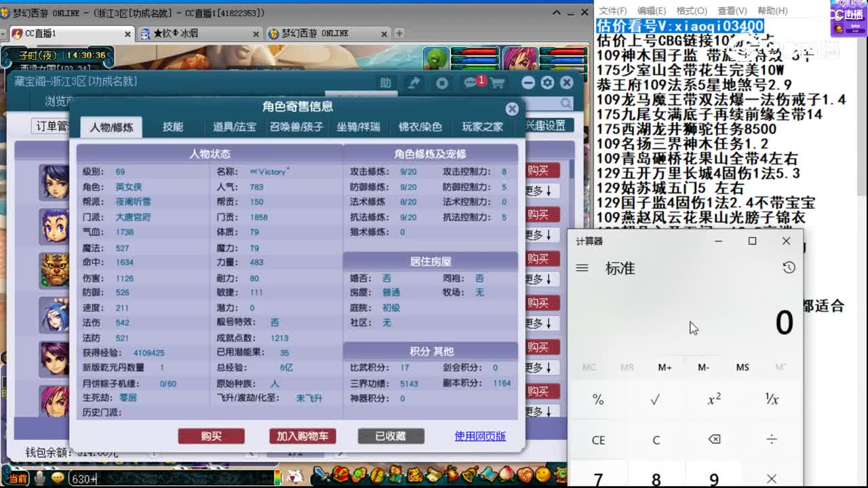Go to previous page arrow below the listing

[x=251, y=452]
